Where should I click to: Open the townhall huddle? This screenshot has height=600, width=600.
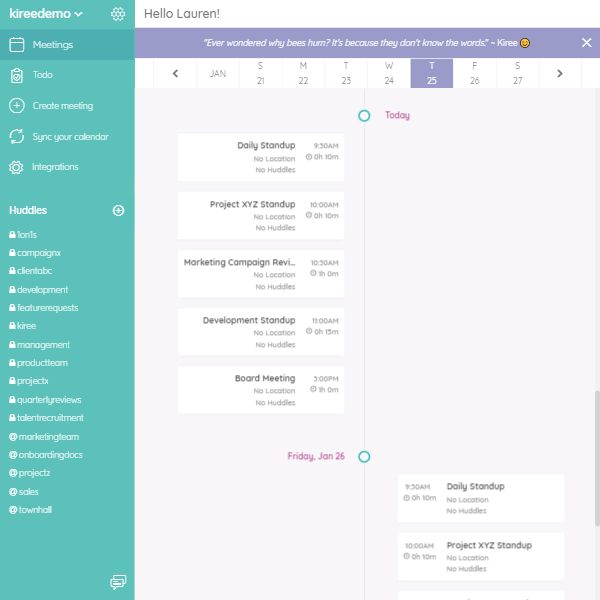click(x=30, y=510)
